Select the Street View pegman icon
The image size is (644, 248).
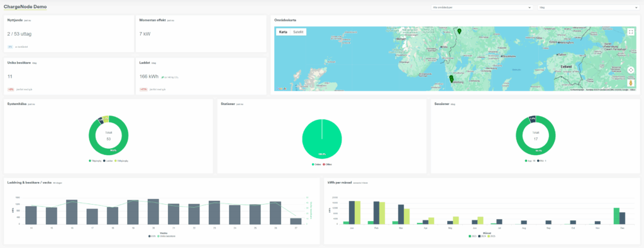[x=631, y=83]
